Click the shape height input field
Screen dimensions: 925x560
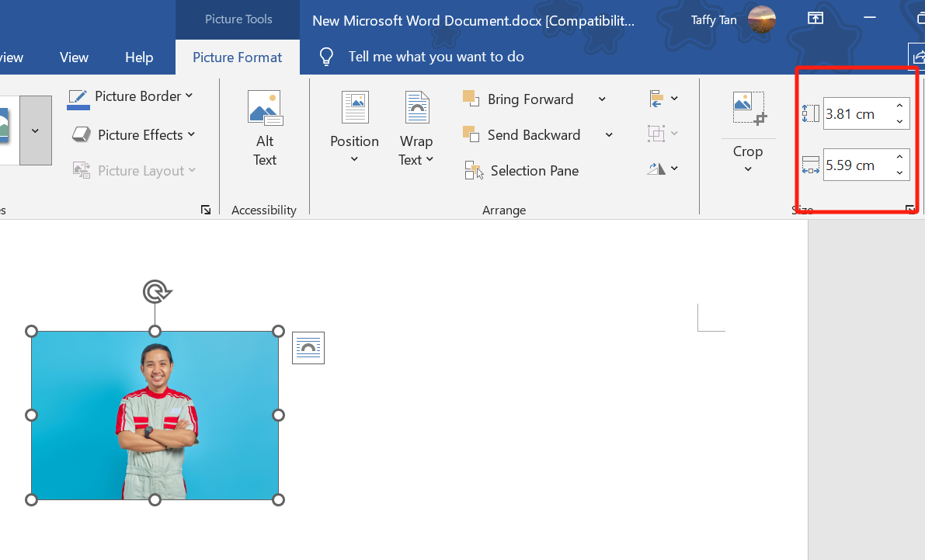(x=857, y=114)
